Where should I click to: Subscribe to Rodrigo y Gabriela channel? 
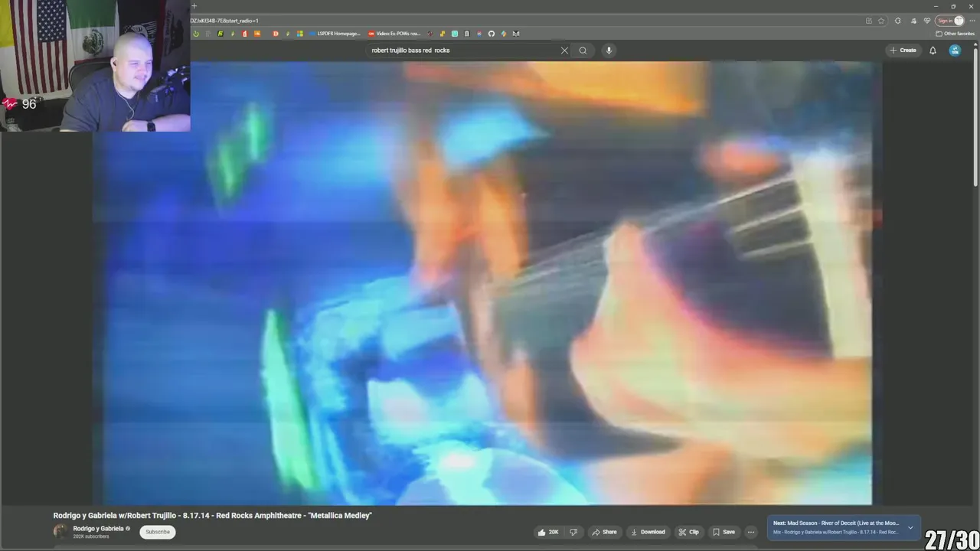(158, 532)
